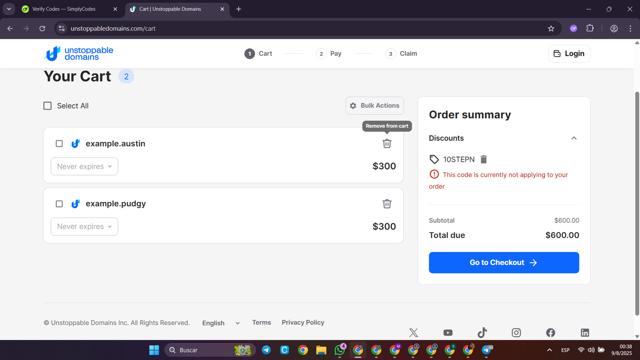
Task: Delete the 10STEPN discount code
Action: point(484,159)
